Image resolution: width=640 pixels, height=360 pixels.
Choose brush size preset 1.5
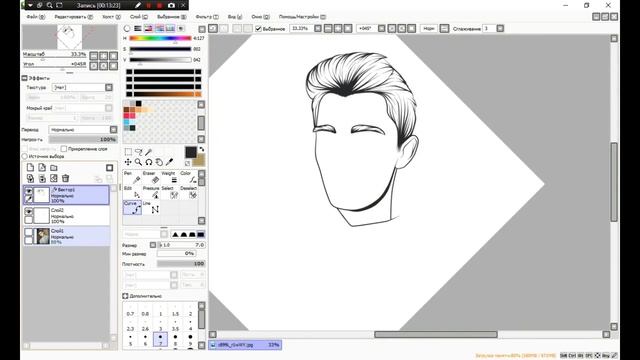point(176,310)
